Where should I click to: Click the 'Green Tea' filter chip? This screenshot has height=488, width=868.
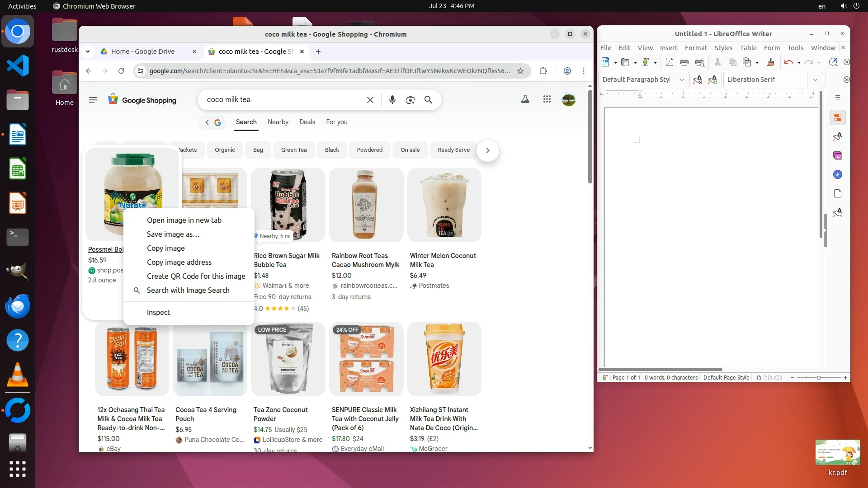coord(294,150)
